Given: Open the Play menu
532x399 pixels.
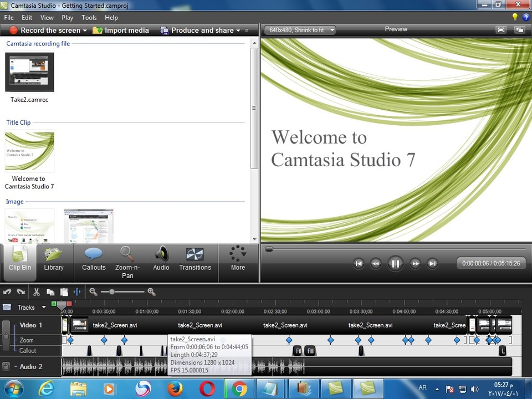Looking at the screenshot, I should tap(67, 18).
